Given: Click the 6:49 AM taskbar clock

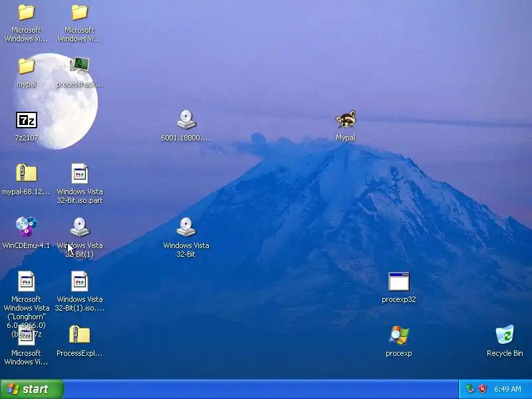Looking at the screenshot, I should [x=507, y=389].
